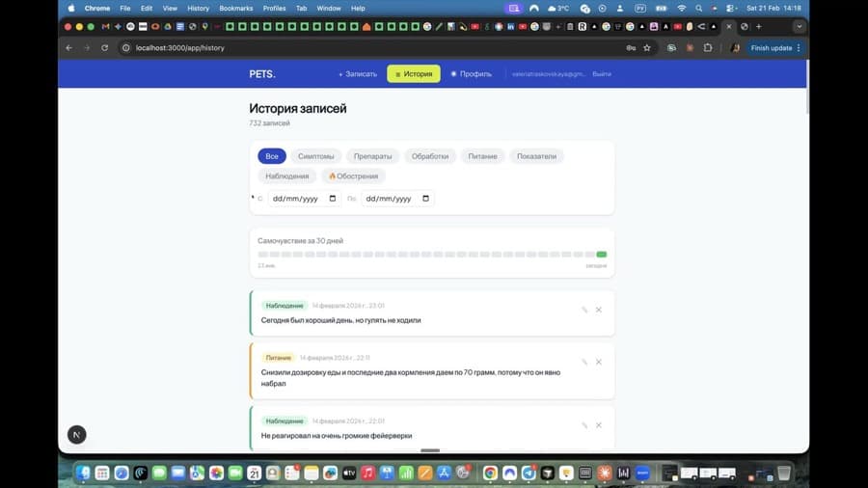
Task: Delete the 'Не реагировал на фейерверки' record
Action: (x=598, y=425)
